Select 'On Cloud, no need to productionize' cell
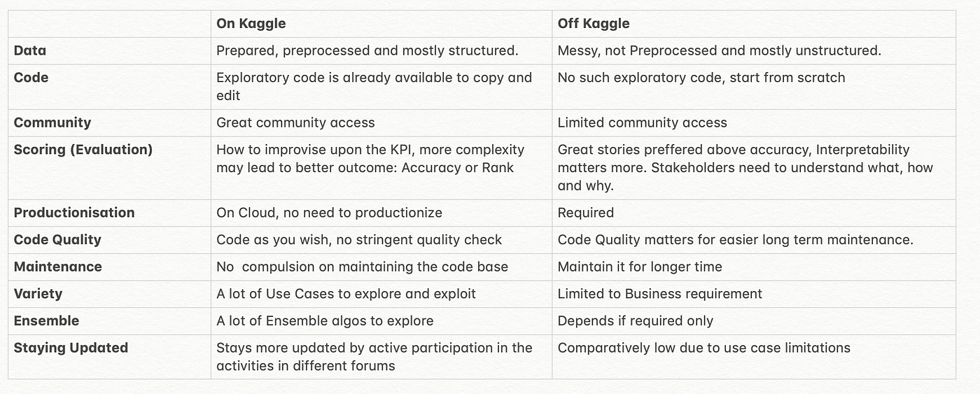980x394 pixels. [329, 213]
